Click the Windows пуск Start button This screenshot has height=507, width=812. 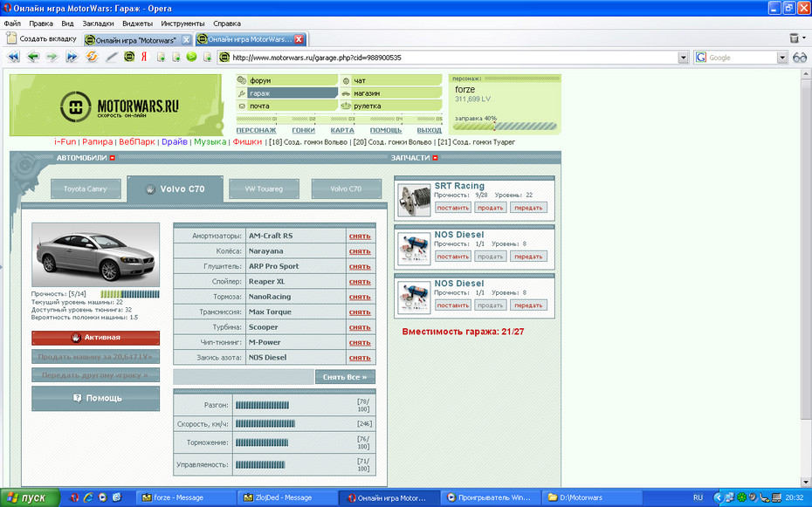pyautogui.click(x=30, y=497)
